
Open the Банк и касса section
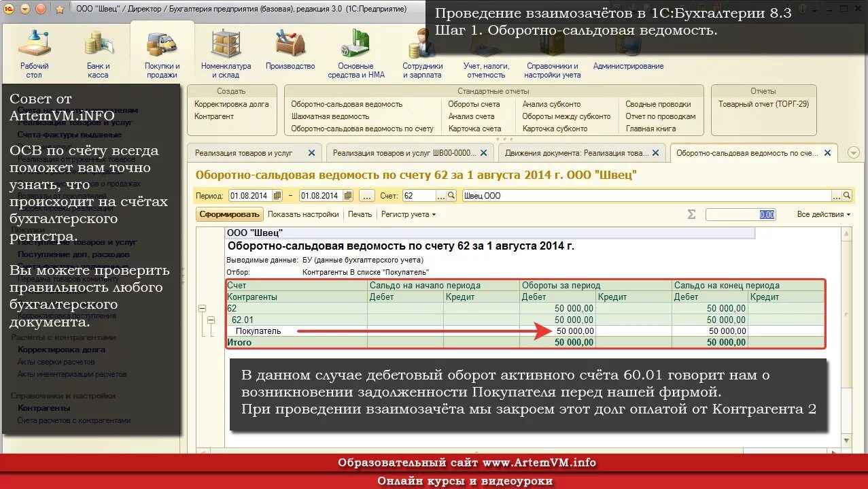(99, 54)
